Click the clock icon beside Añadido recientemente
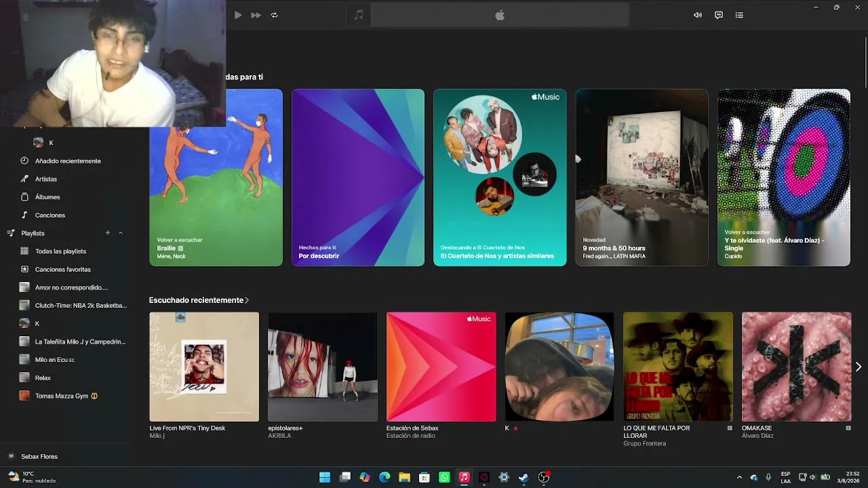 tap(24, 161)
